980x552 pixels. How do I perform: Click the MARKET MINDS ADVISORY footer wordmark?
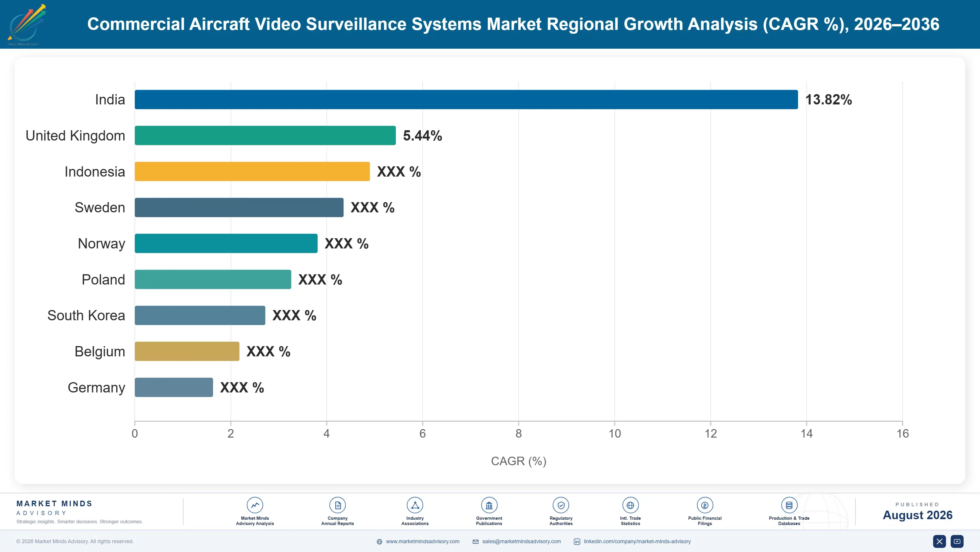click(55, 508)
